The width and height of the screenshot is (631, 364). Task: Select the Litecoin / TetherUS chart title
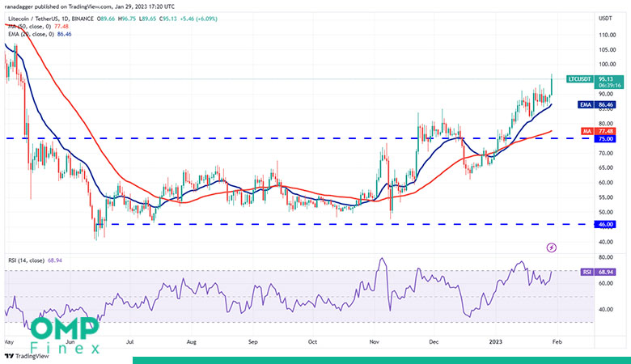51,19
